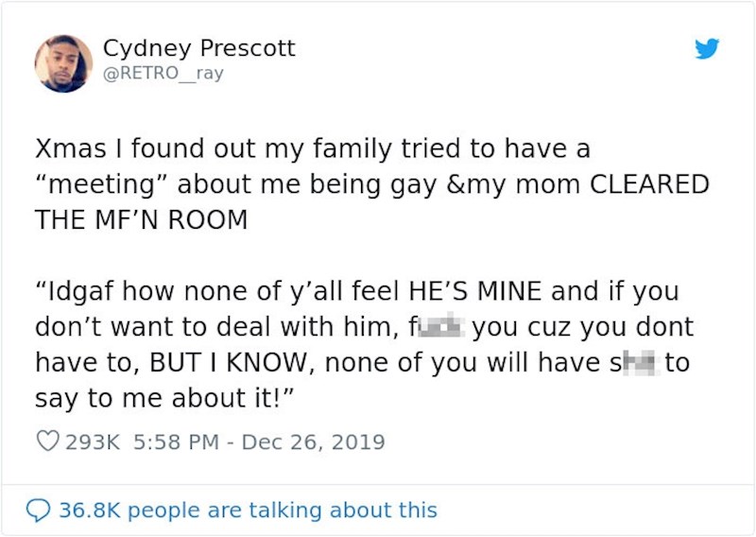Viewport: 756px width, 537px height.
Task: Click the speech bubble conversation icon
Action: click(37, 511)
